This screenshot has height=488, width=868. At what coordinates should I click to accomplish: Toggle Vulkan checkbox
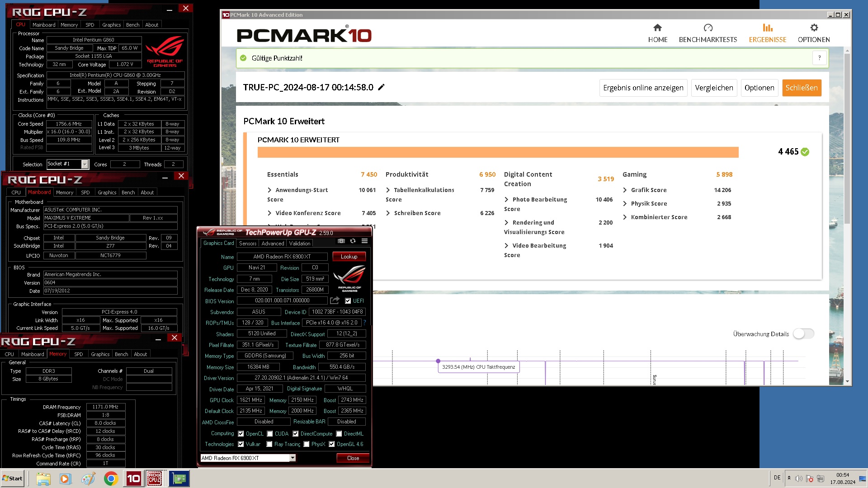tap(241, 444)
